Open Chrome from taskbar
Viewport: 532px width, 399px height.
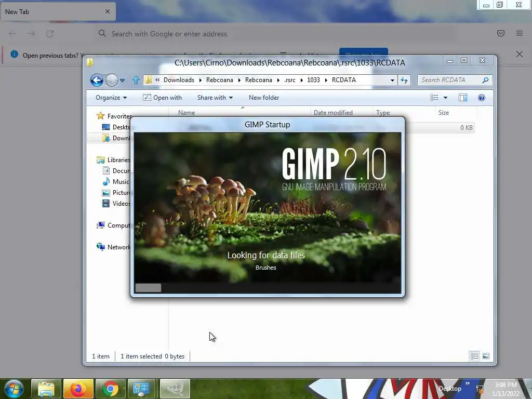(110, 389)
